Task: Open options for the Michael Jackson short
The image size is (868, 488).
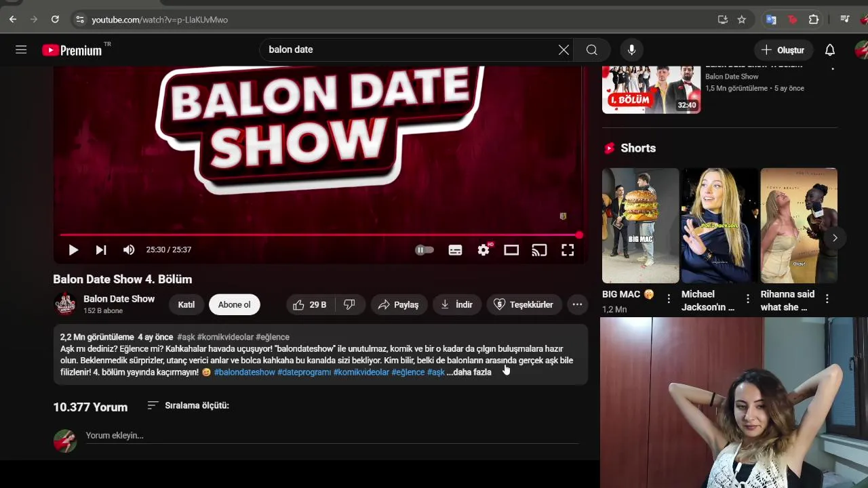Action: pyautogui.click(x=748, y=298)
